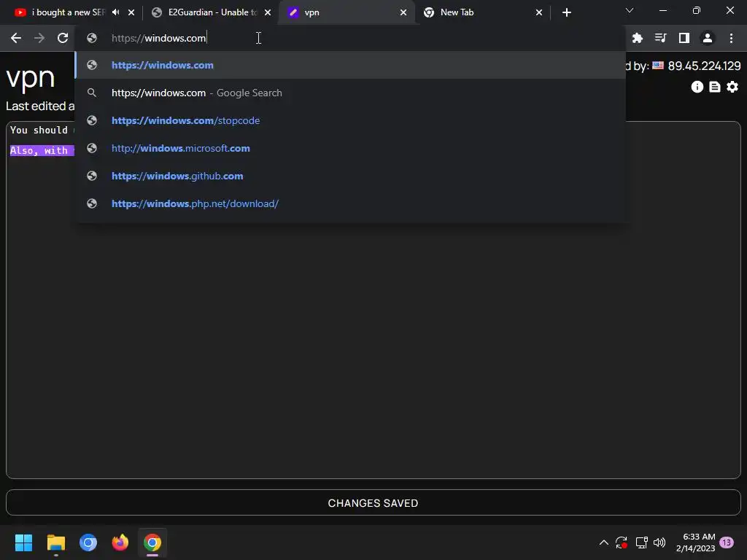Screen dimensions: 747x560
Task: Close the E2Guardian tab
Action: click(x=268, y=12)
